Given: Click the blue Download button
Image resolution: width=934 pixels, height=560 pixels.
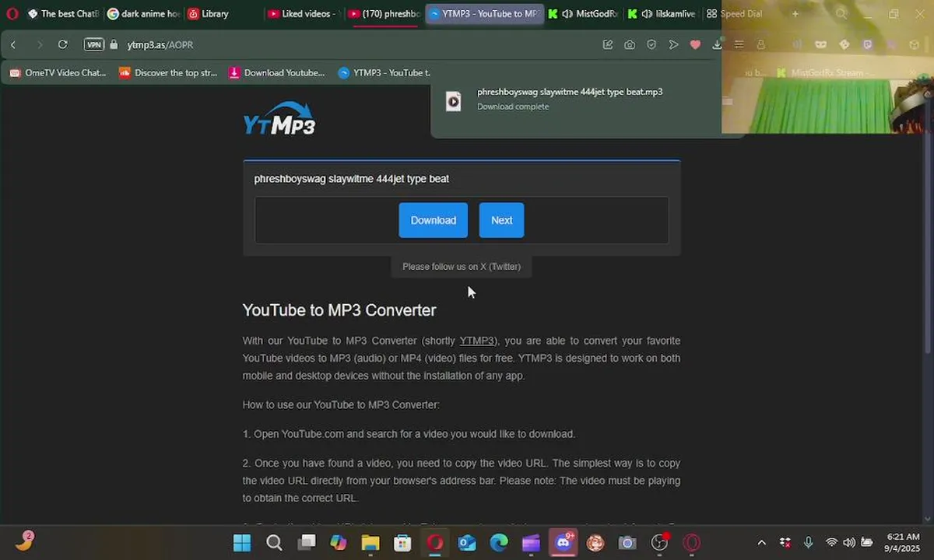Looking at the screenshot, I should click(434, 220).
